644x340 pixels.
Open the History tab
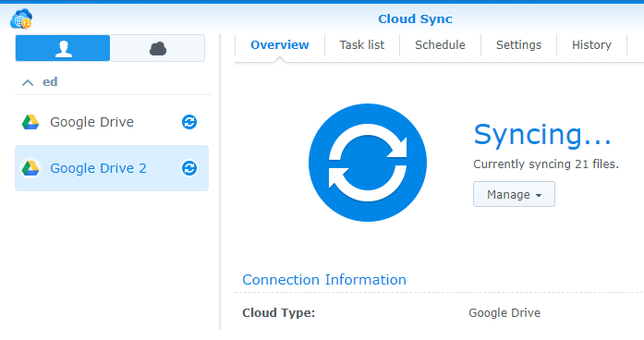(591, 44)
